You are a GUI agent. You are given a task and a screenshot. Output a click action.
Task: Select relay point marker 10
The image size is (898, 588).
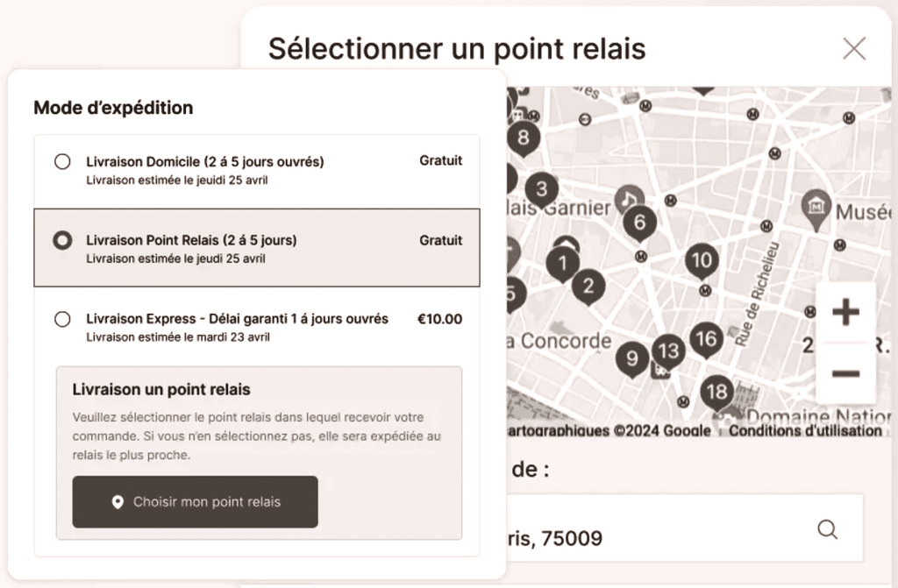(702, 261)
